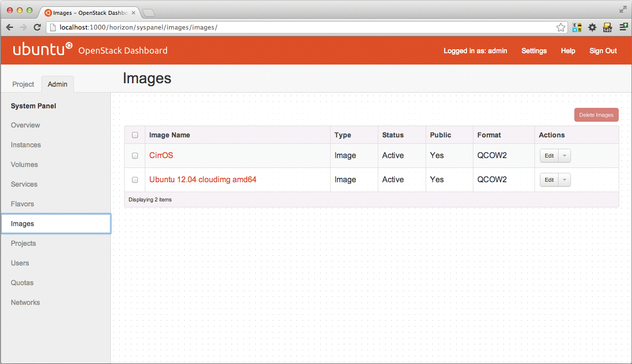
Task: Expand the Edit actions menu for Ubuntu 12.04
Action: click(x=564, y=179)
